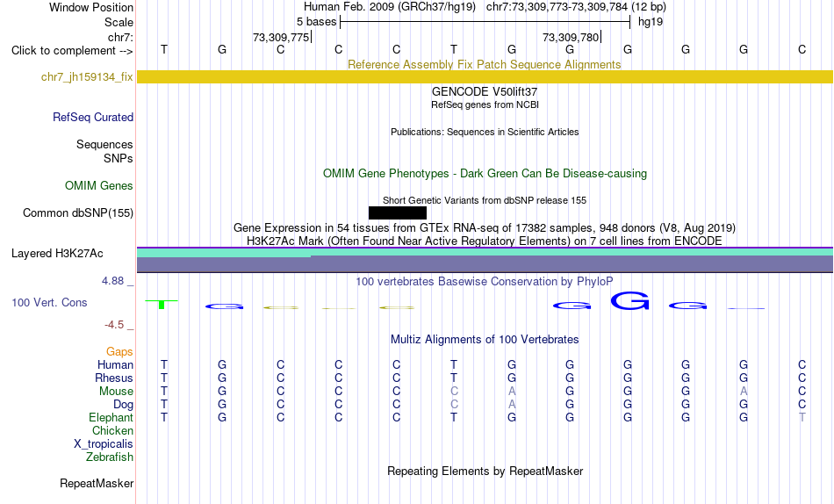This screenshot has width=834, height=504.
Task: Open the chr7_jh159134_fix track label
Action: [x=87, y=76]
